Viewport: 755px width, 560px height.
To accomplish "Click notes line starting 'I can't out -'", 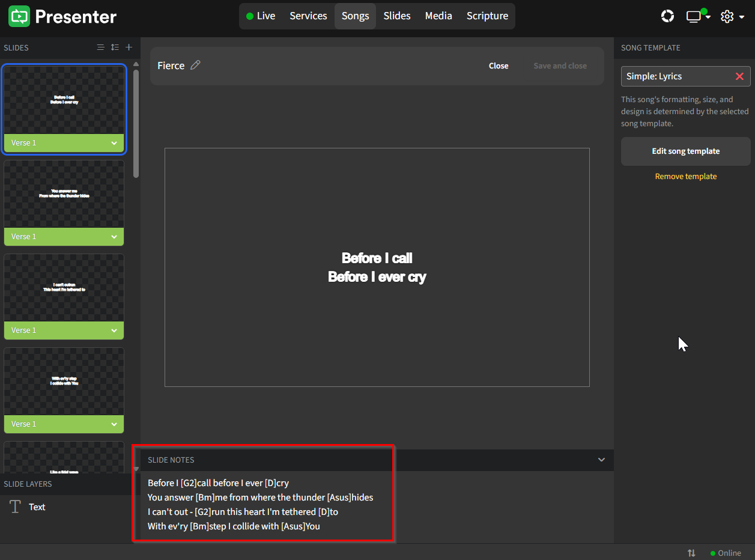I will pyautogui.click(x=243, y=512).
